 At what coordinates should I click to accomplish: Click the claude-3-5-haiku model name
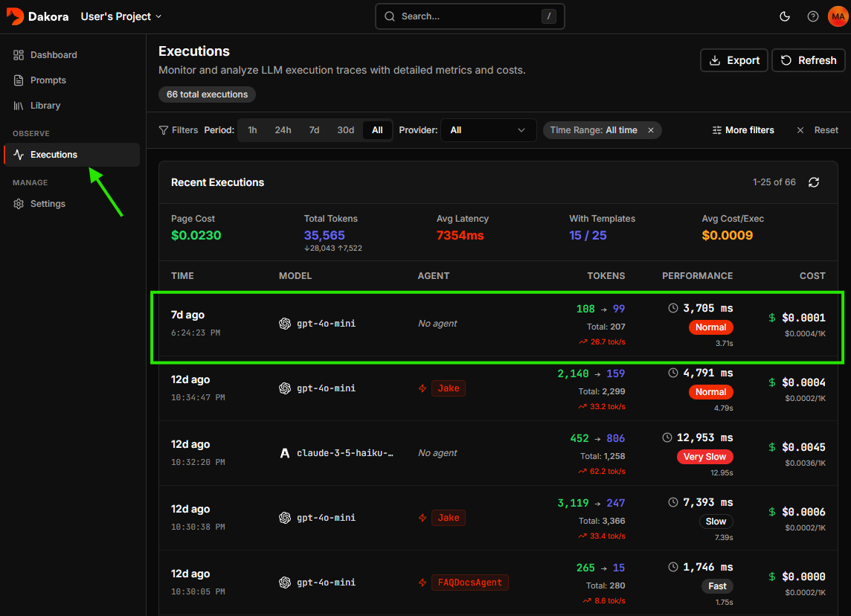pyautogui.click(x=344, y=453)
